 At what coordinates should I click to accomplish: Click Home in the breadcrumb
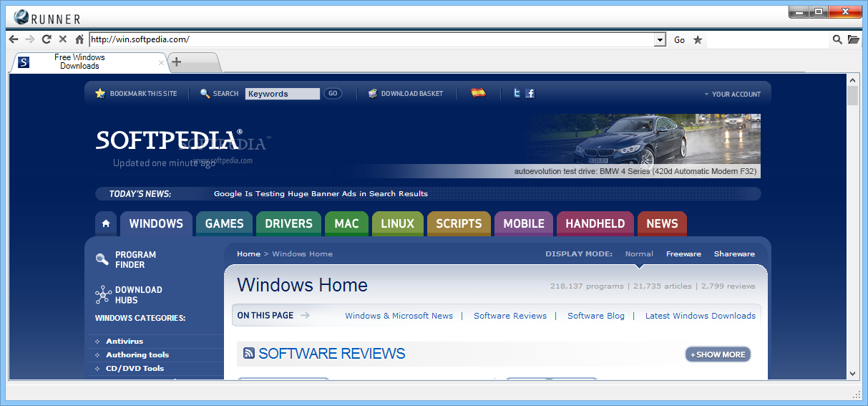tap(248, 254)
